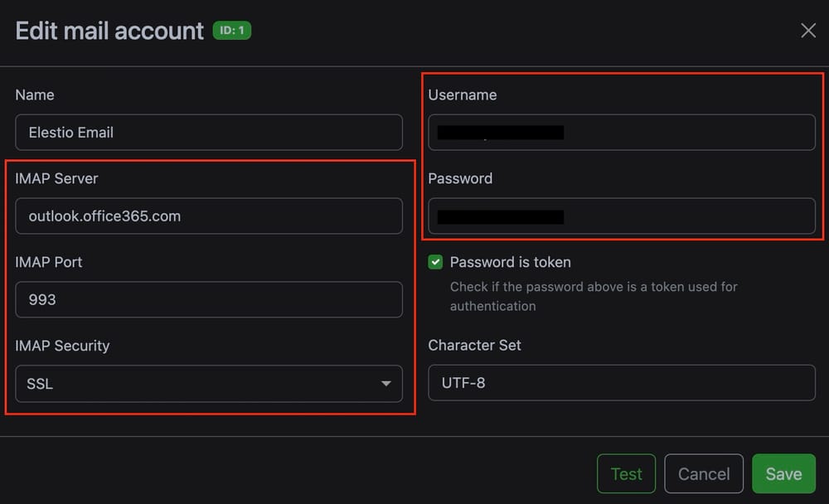This screenshot has width=829, height=504.
Task: Click the IMAP Port field showing 993
Action: (207, 300)
